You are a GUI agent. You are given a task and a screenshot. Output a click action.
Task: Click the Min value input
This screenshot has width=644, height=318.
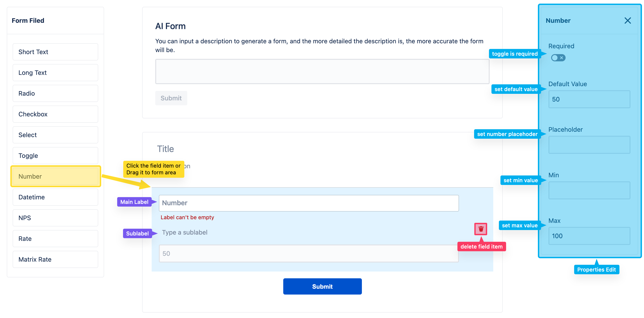[589, 190]
